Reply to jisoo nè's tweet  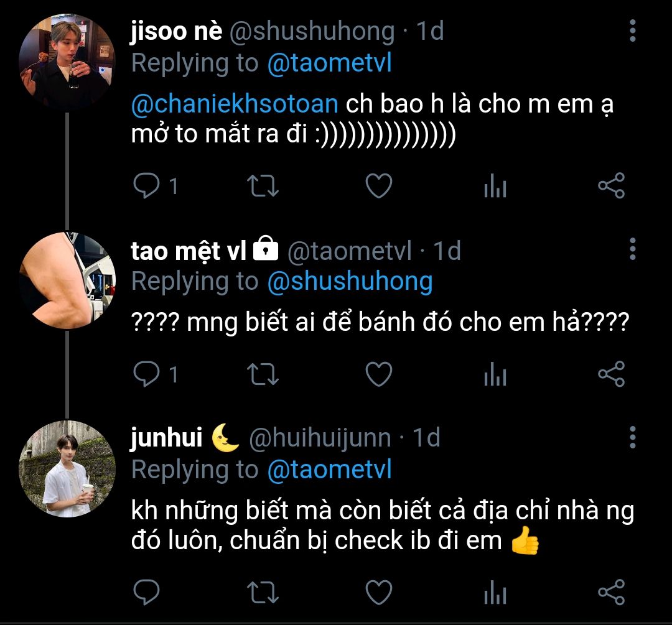(x=147, y=186)
